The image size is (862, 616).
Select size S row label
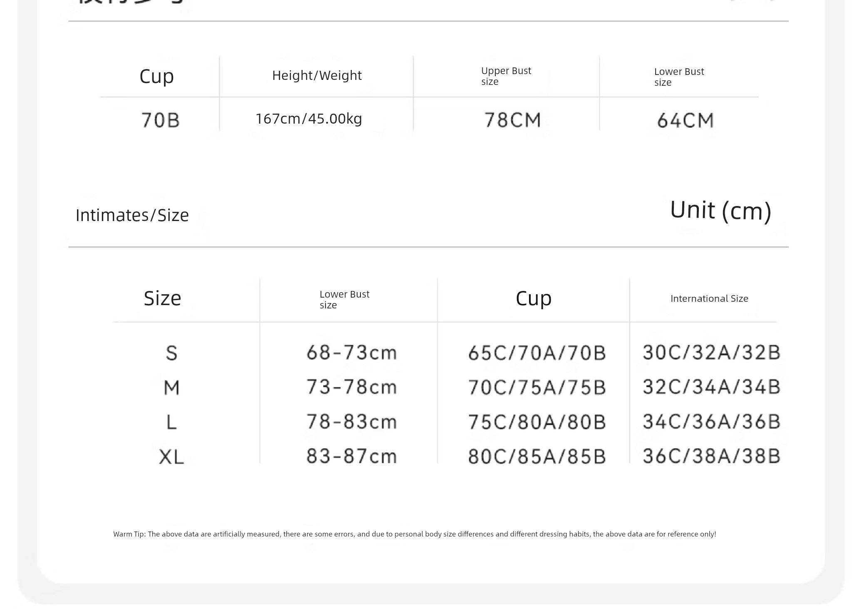tap(171, 353)
